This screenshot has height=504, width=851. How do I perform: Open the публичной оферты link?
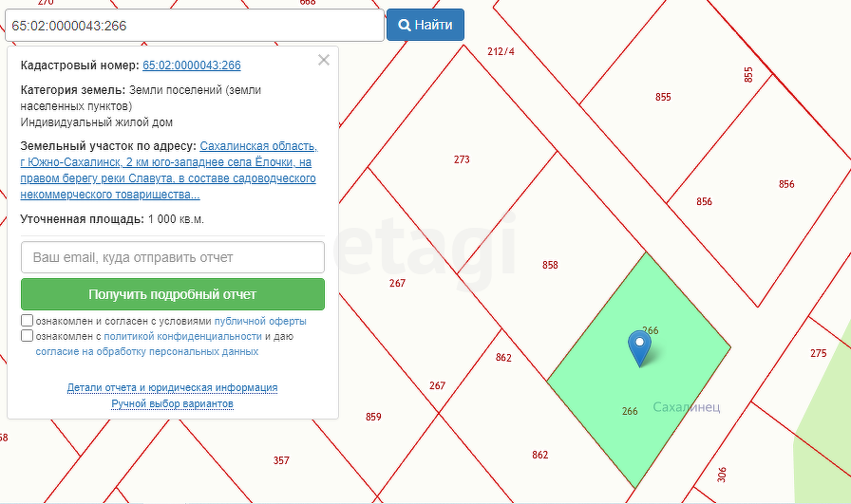tap(260, 322)
